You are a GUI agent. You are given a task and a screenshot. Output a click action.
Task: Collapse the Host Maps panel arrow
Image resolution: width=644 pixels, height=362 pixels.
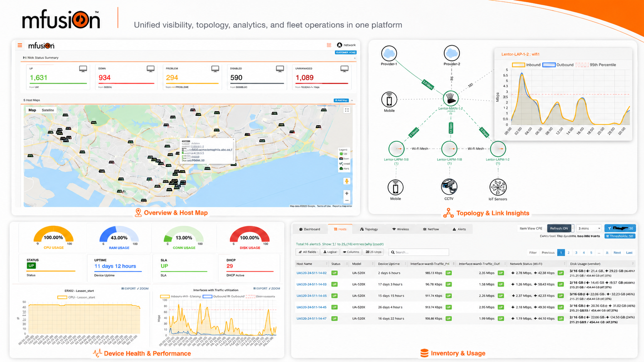point(352,100)
